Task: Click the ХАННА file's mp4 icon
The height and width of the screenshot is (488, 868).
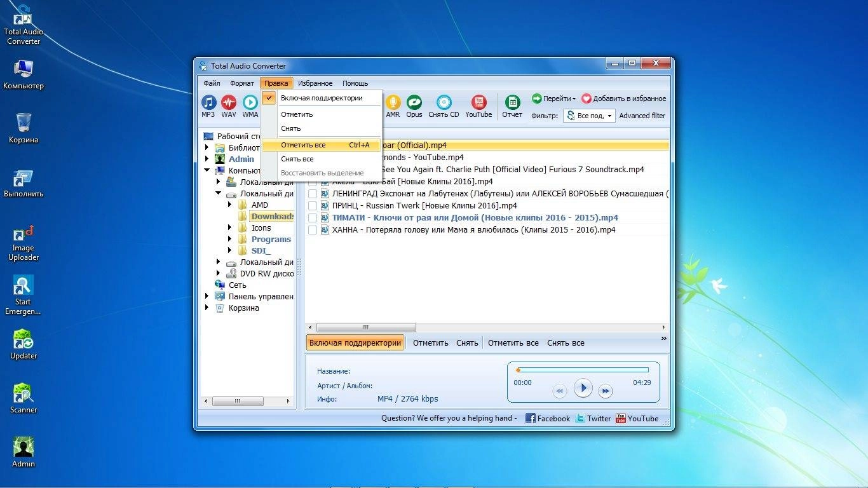Action: (x=325, y=230)
